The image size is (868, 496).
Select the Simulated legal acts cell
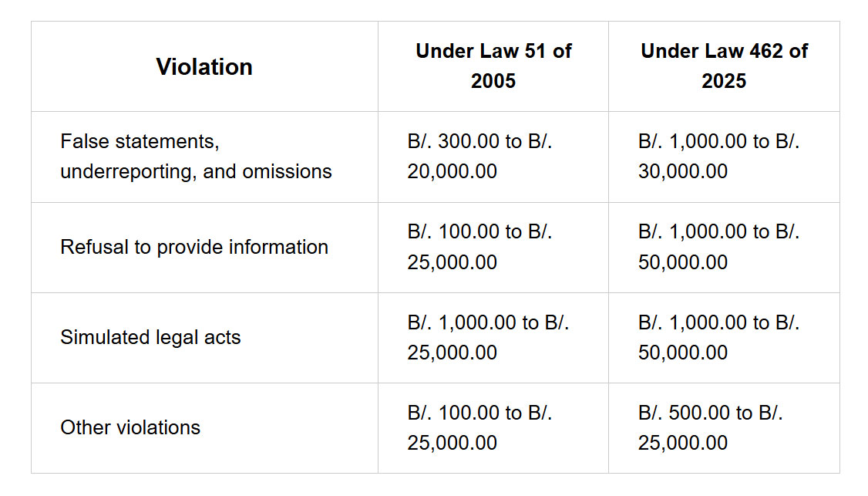pos(204,338)
